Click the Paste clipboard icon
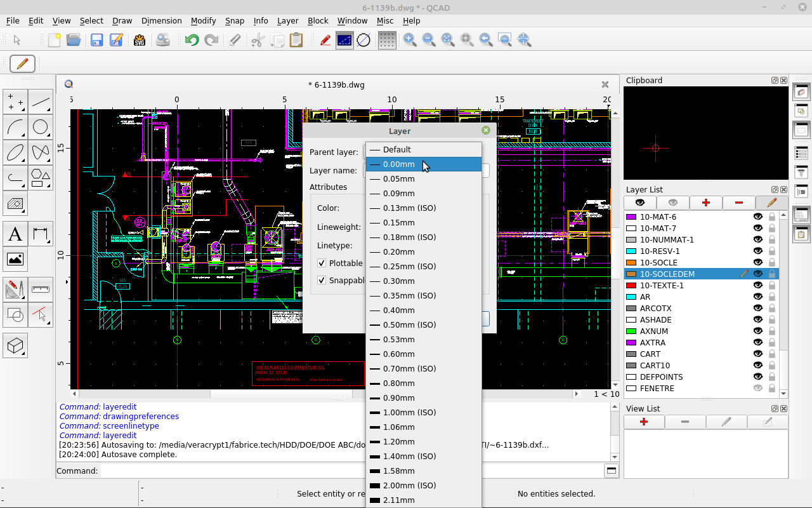 (x=296, y=40)
